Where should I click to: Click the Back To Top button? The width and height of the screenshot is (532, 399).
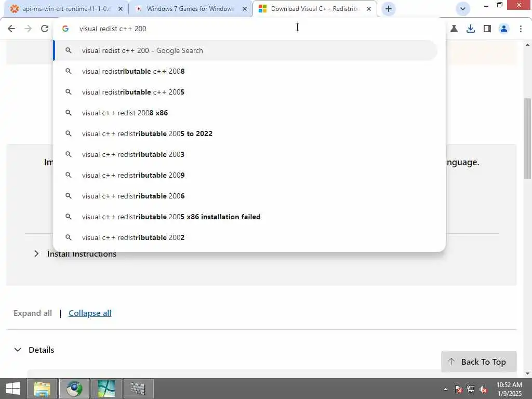[478, 362]
